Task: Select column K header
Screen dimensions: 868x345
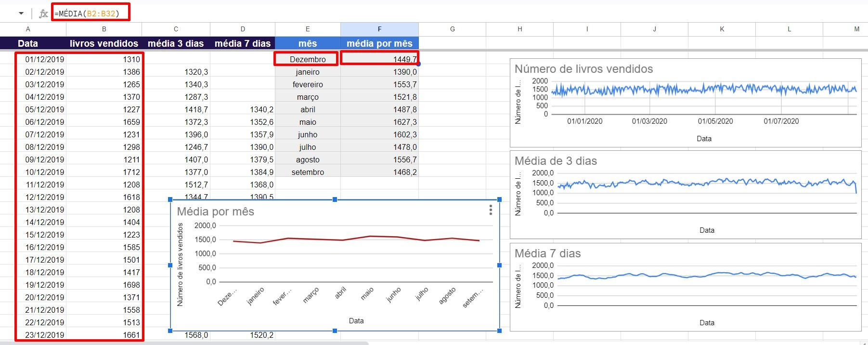Action: click(722, 29)
